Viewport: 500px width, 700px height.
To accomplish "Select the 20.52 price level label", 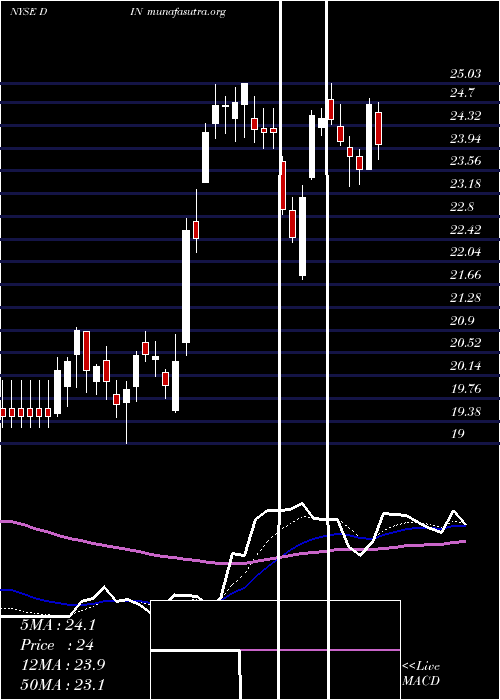I will coord(466,343).
